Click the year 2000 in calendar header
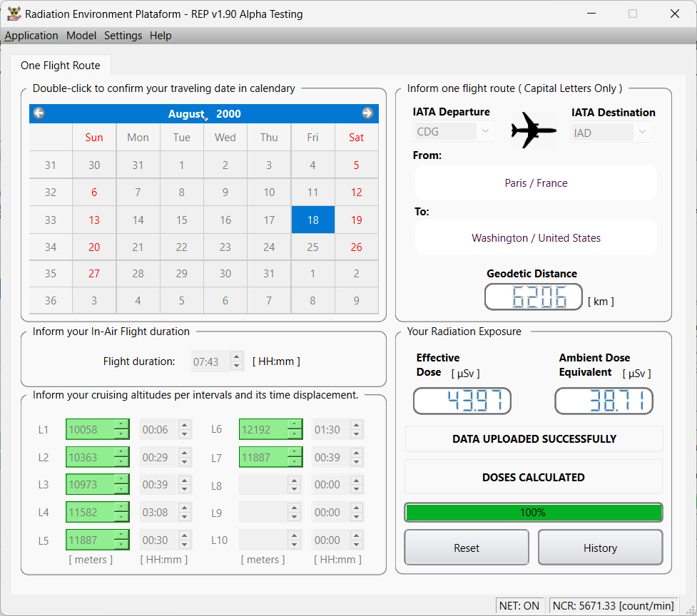 point(228,114)
